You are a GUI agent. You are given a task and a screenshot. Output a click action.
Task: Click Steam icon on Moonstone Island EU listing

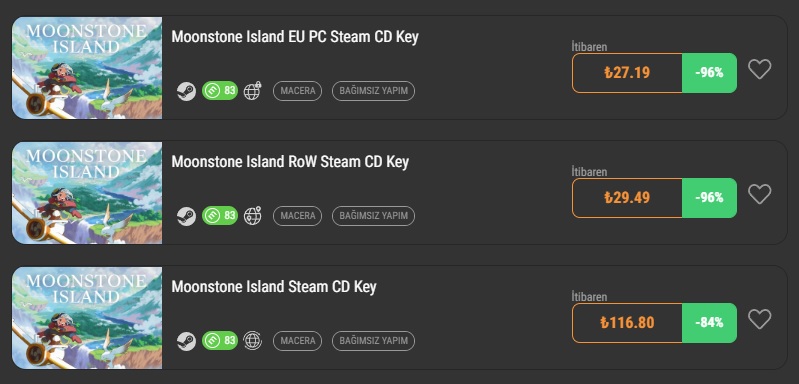pyautogui.click(x=187, y=91)
